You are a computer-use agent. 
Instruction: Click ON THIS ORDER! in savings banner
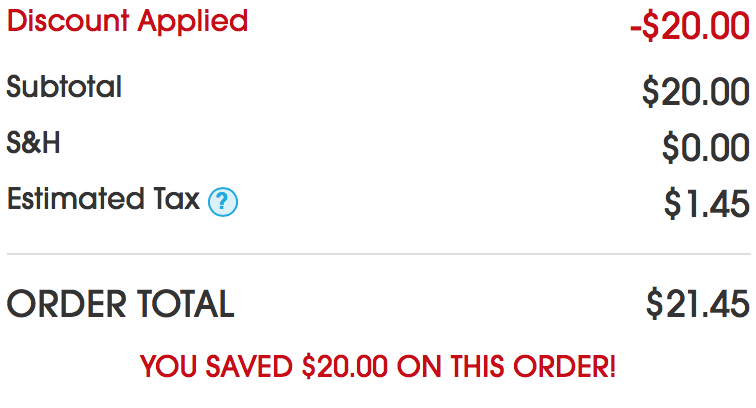(x=506, y=367)
